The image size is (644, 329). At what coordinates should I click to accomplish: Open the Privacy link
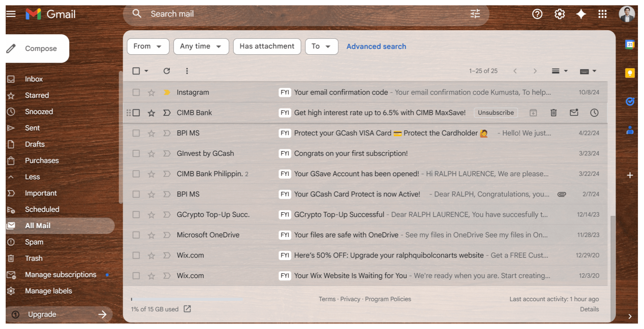(350, 299)
